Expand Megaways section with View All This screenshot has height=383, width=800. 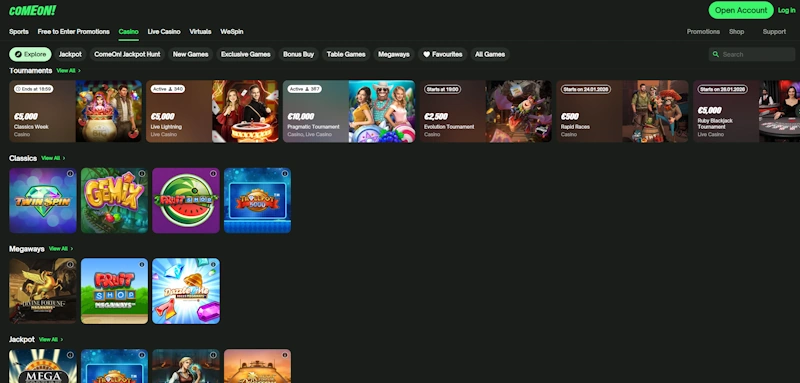61,248
